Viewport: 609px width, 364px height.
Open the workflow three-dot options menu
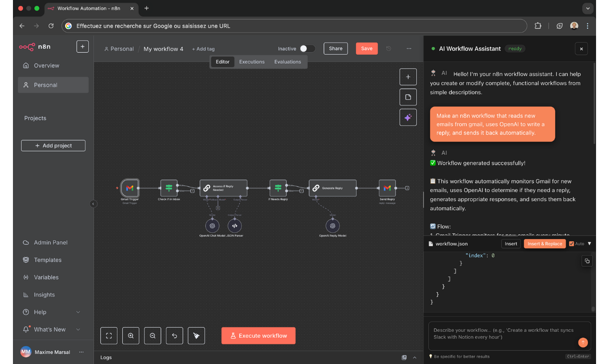tap(409, 48)
